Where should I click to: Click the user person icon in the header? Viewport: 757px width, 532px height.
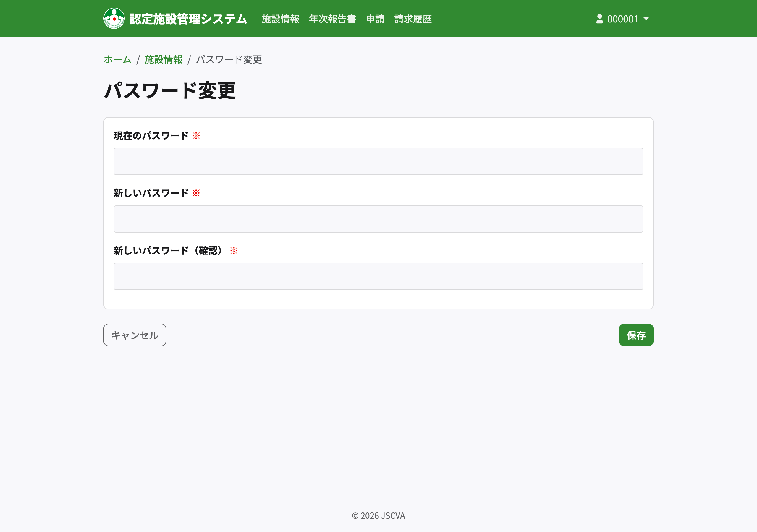[x=599, y=18]
